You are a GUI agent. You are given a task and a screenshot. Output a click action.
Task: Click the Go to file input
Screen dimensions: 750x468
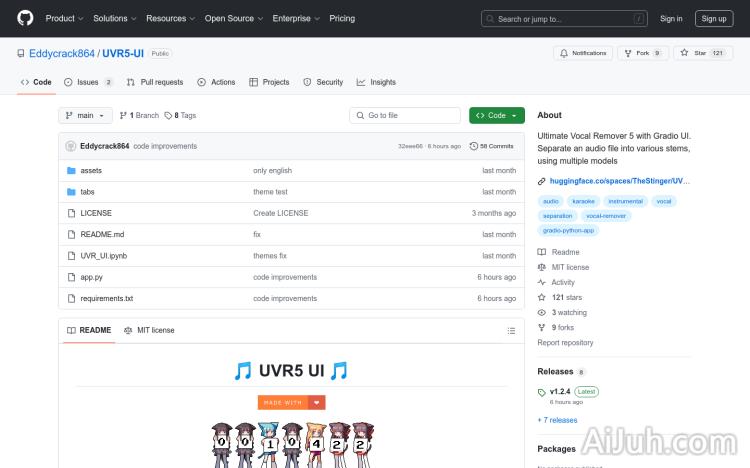(x=405, y=115)
